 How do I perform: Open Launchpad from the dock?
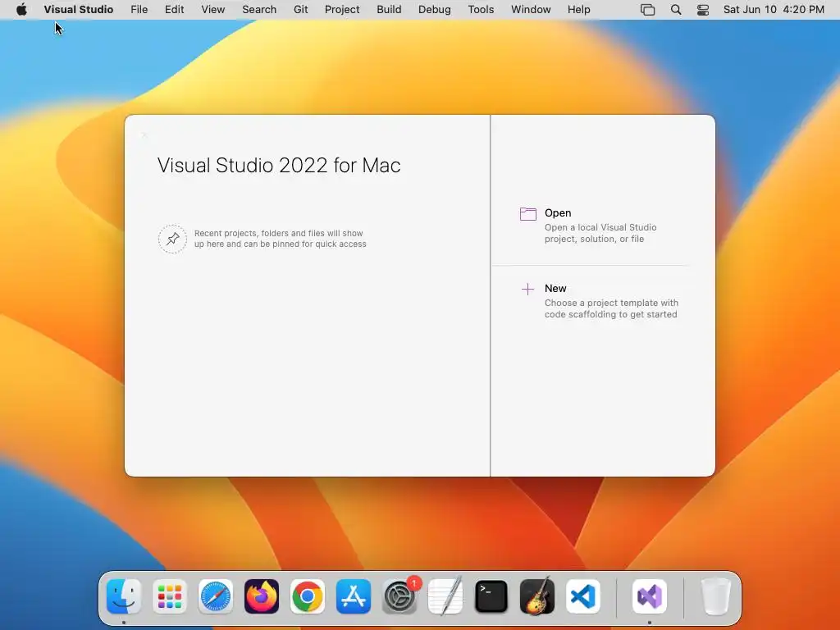[170, 596]
